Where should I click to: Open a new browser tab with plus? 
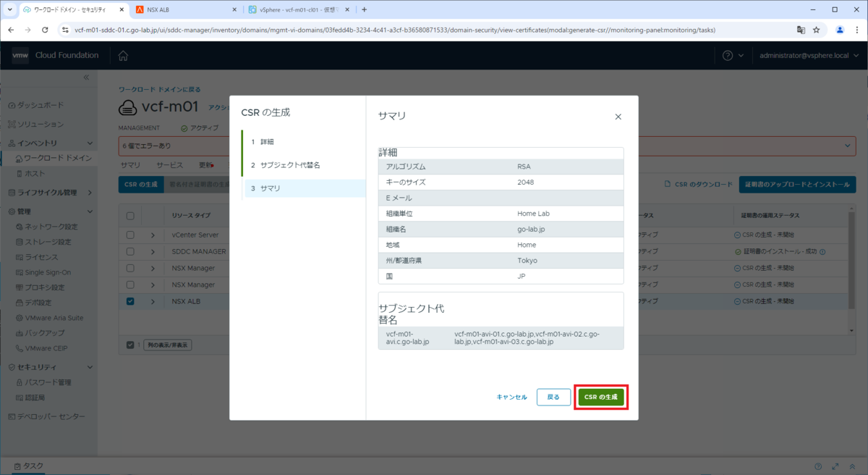pos(364,9)
